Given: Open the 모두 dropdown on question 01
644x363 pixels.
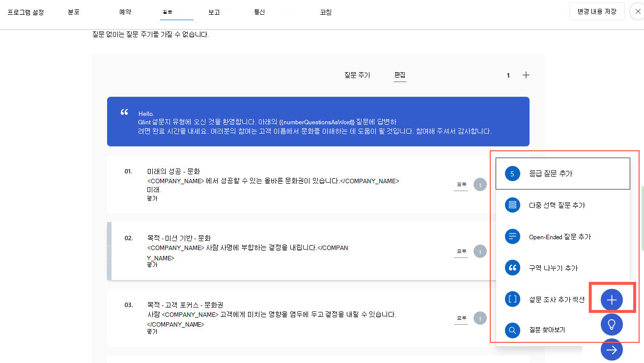Looking at the screenshot, I should coord(461,185).
